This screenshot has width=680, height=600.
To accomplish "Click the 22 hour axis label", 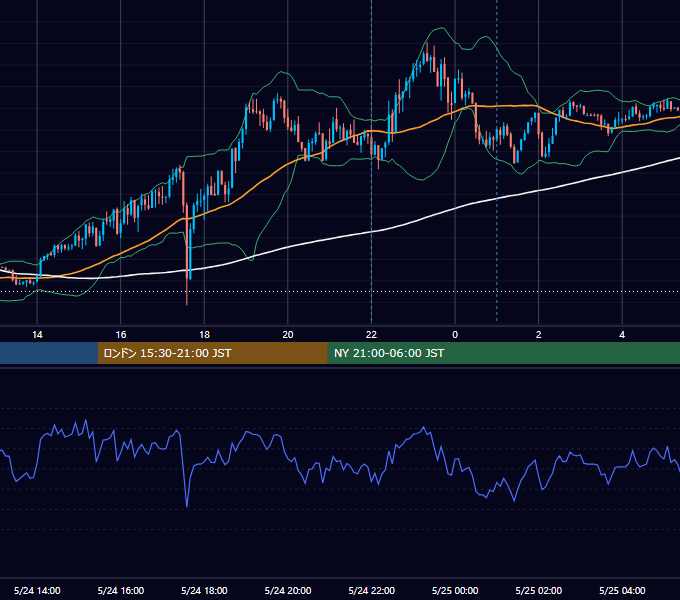I will pyautogui.click(x=371, y=335).
